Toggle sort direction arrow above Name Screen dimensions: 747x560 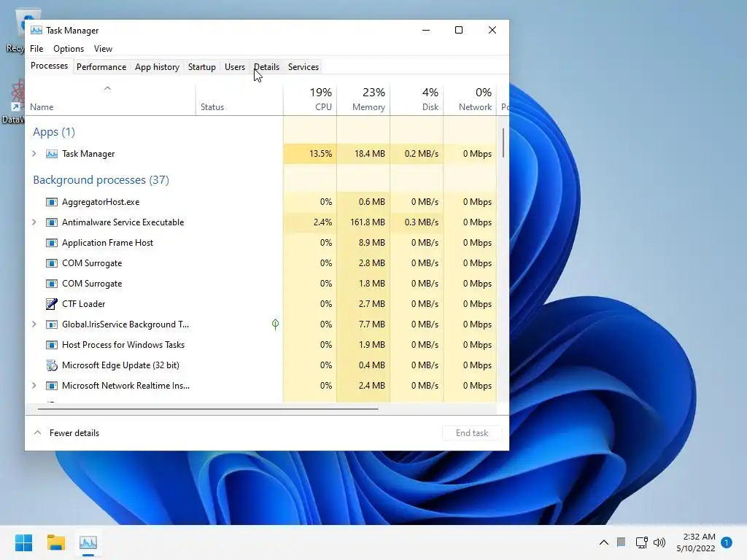(108, 88)
